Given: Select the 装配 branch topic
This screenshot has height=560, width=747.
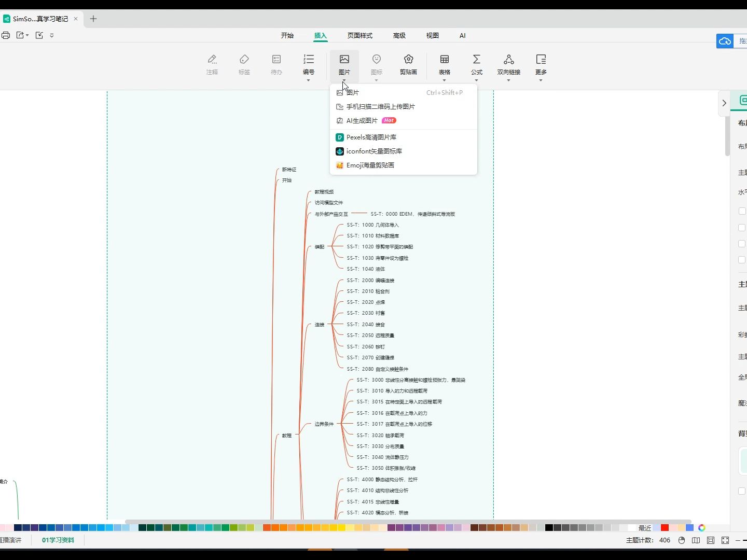Looking at the screenshot, I should (x=320, y=247).
